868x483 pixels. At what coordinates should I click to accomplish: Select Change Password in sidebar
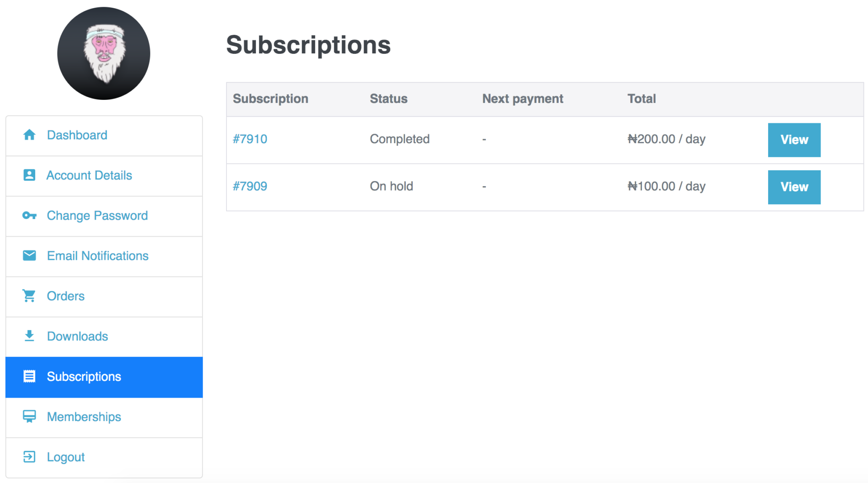[x=104, y=216]
